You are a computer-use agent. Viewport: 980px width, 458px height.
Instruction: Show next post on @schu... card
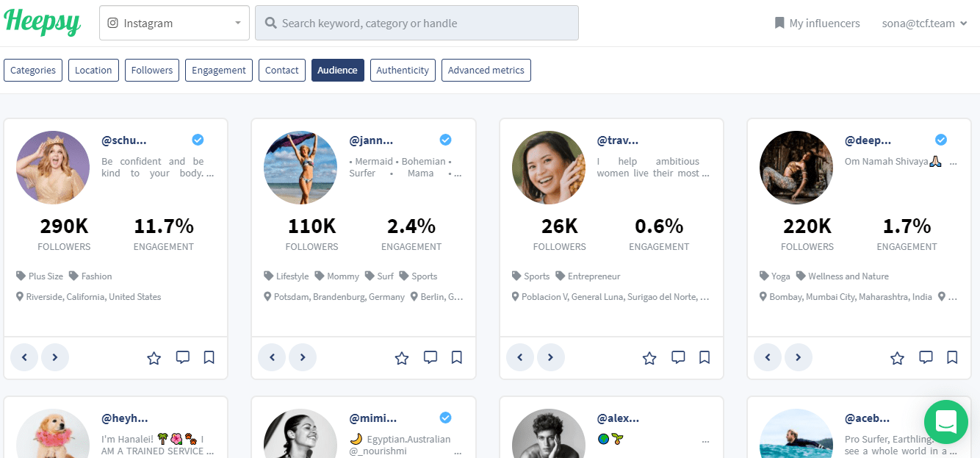coord(55,357)
